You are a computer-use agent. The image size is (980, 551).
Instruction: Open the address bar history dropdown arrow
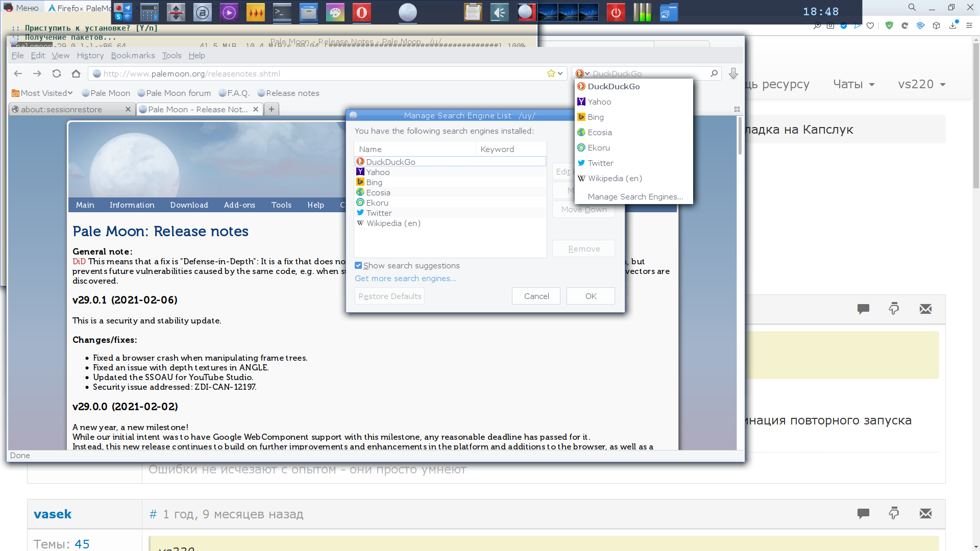[x=560, y=73]
